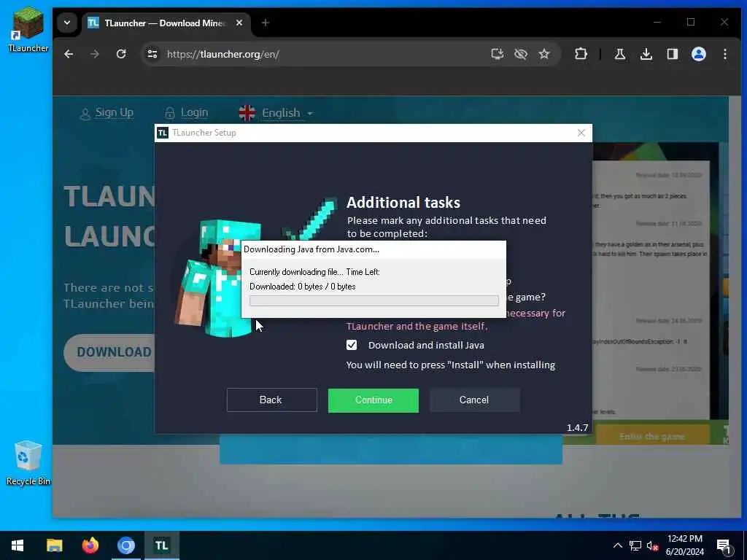
Task: Bookmark this page with the star icon
Action: click(x=544, y=54)
